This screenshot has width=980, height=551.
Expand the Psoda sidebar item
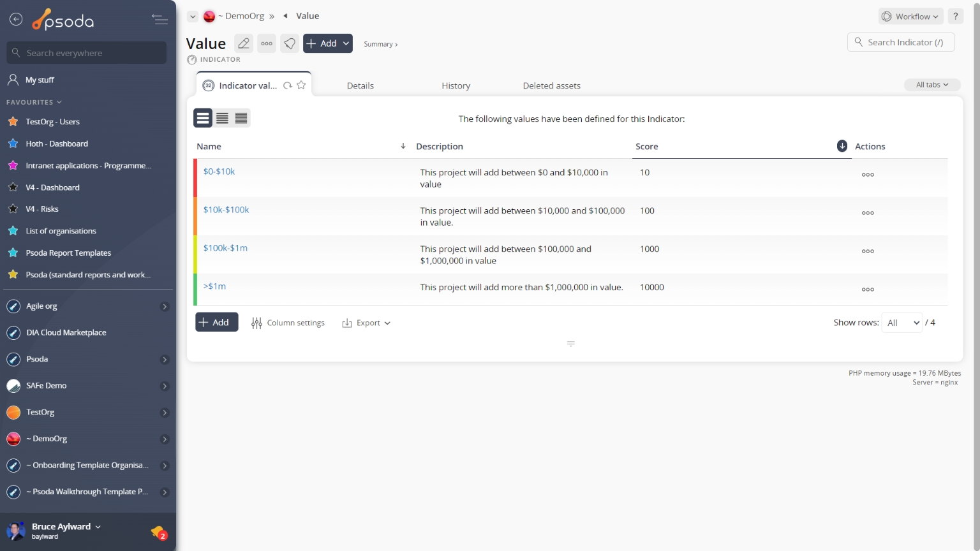pyautogui.click(x=165, y=360)
